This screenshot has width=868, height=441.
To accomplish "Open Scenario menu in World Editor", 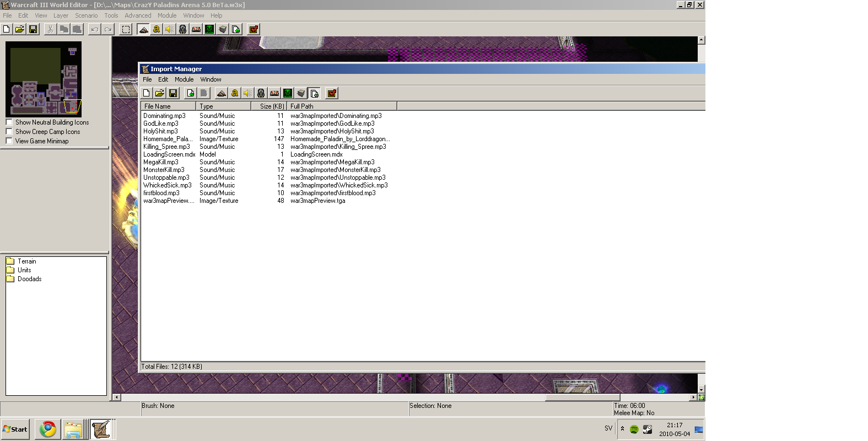I will pos(87,15).
